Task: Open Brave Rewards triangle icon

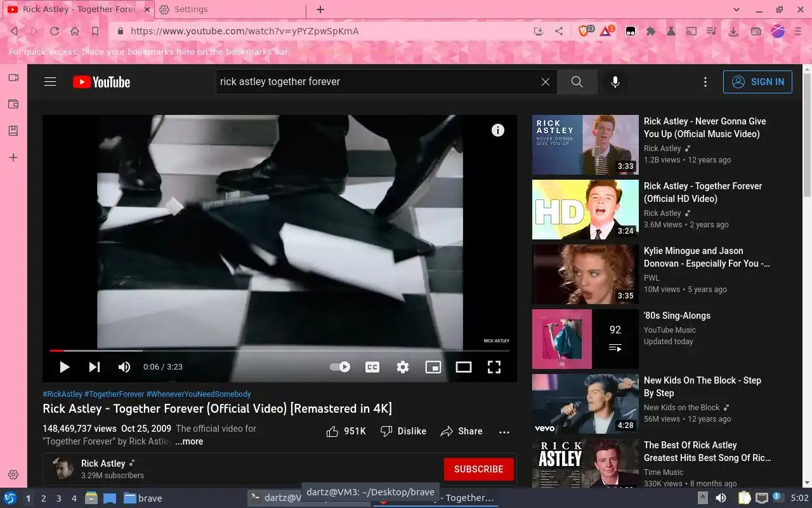Action: click(x=606, y=31)
